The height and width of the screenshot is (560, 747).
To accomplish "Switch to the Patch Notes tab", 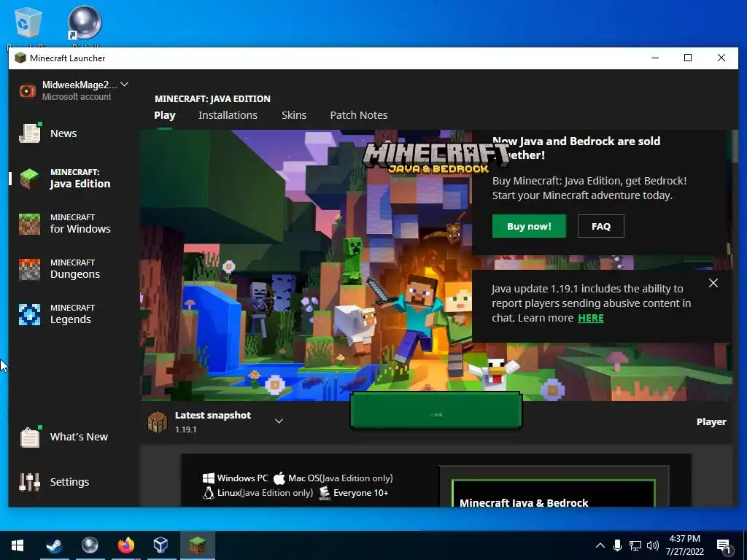I will [x=359, y=115].
